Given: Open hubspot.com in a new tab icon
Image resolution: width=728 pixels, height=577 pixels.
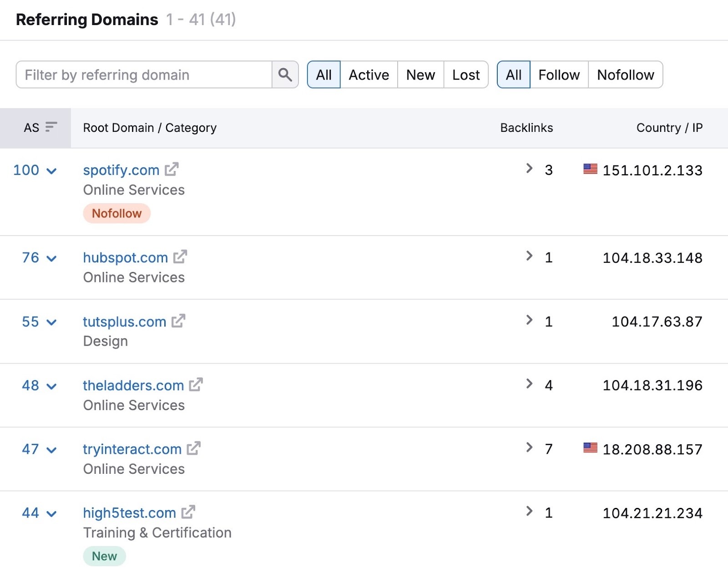Looking at the screenshot, I should pos(180,257).
